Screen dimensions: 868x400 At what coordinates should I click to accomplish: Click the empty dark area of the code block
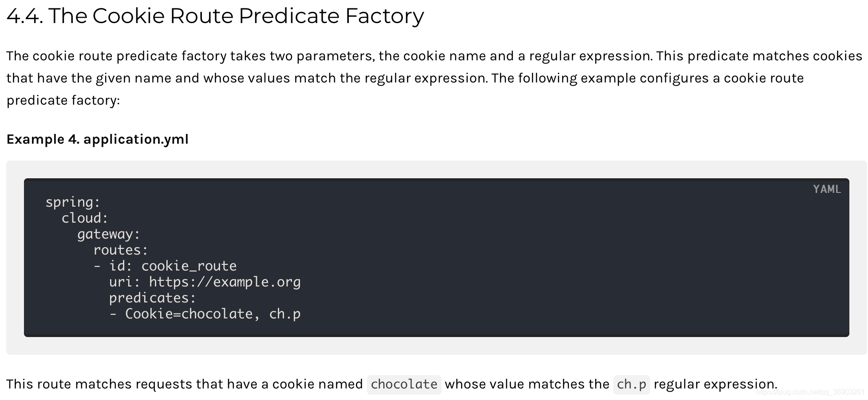click(x=577, y=266)
